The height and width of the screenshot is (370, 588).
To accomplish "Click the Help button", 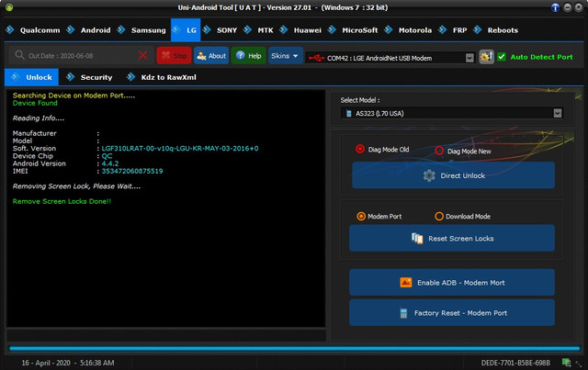I will (248, 56).
